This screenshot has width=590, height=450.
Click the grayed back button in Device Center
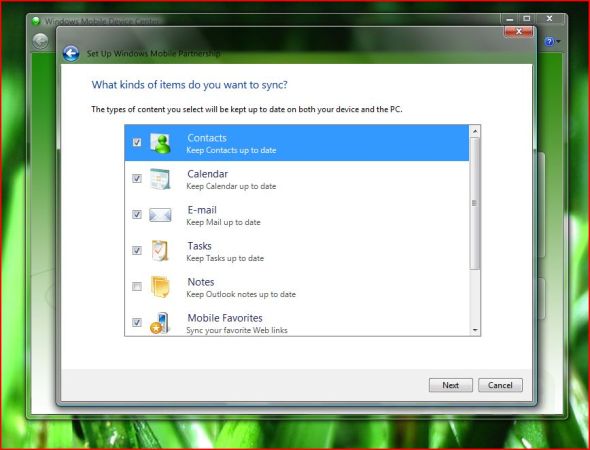tap(40, 41)
